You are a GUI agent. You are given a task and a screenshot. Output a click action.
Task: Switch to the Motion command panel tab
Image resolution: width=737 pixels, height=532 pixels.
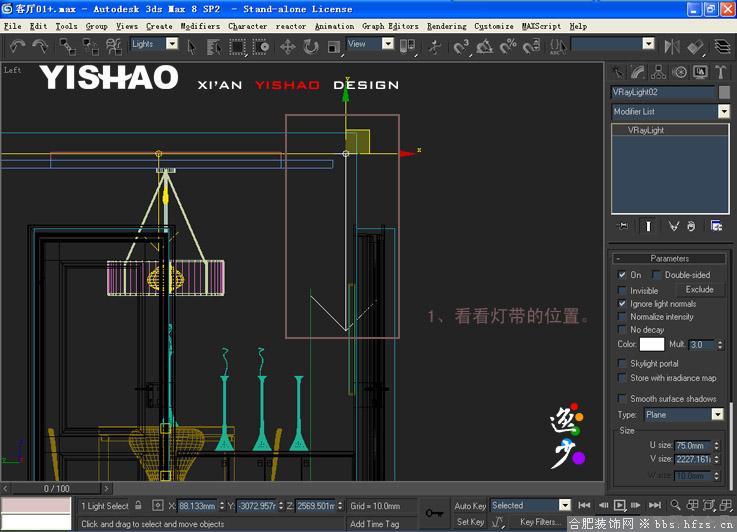679,72
